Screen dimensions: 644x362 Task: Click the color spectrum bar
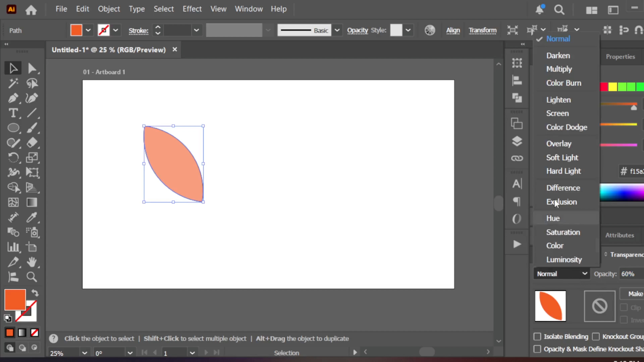click(x=622, y=192)
